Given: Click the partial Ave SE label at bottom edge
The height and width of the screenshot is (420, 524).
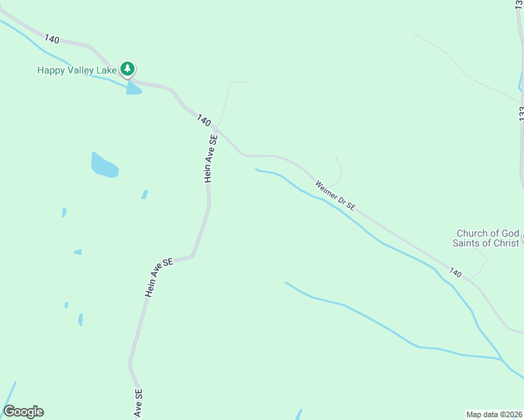Looking at the screenshot, I should 138,403.
